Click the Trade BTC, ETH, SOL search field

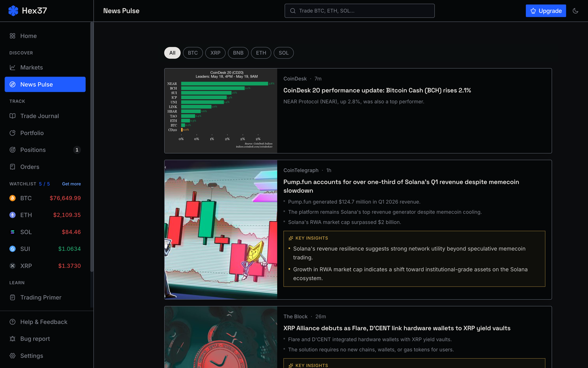pyautogui.click(x=360, y=11)
